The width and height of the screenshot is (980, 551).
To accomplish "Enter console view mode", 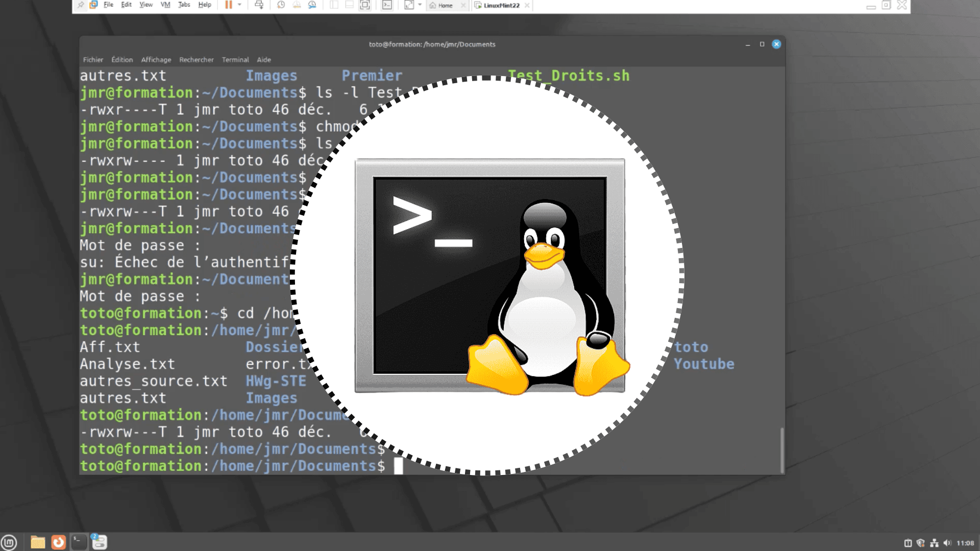I will pyautogui.click(x=386, y=5).
